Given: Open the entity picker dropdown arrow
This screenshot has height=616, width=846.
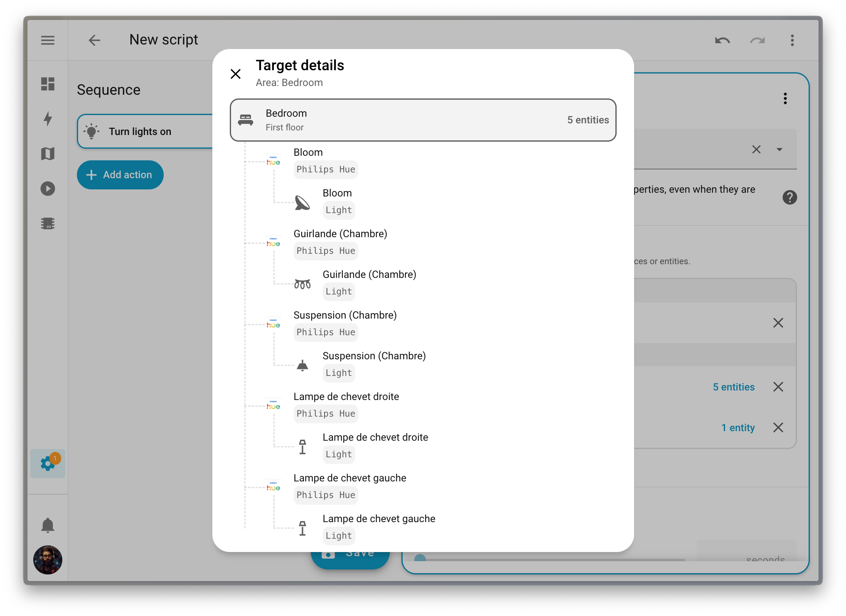Looking at the screenshot, I should (x=780, y=150).
